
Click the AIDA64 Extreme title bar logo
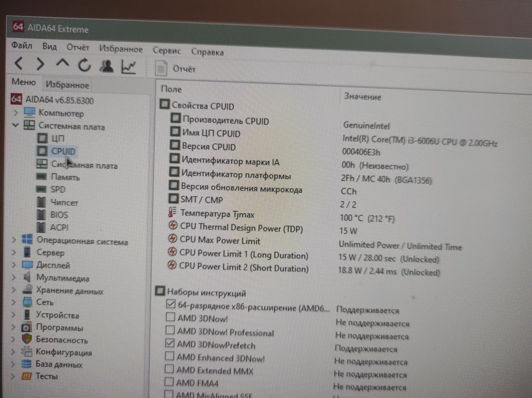point(17,27)
